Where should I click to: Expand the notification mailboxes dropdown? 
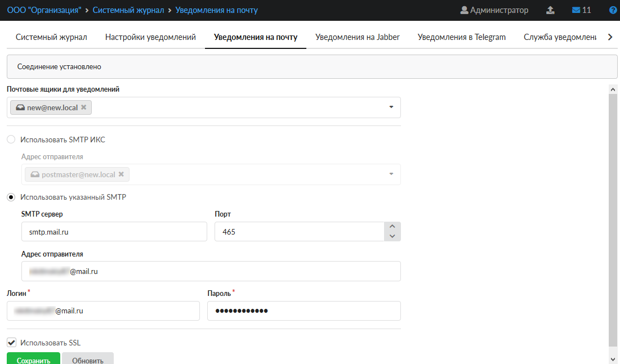(x=391, y=107)
